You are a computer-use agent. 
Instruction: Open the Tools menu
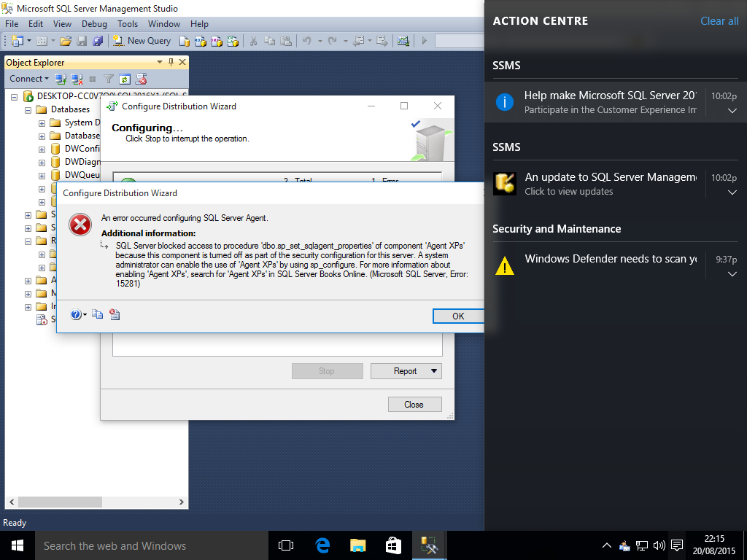pyautogui.click(x=128, y=24)
